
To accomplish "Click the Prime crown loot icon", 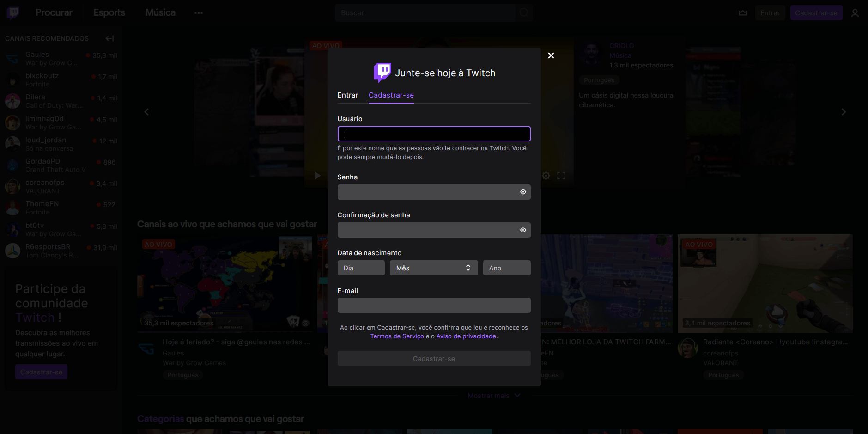I will point(743,13).
